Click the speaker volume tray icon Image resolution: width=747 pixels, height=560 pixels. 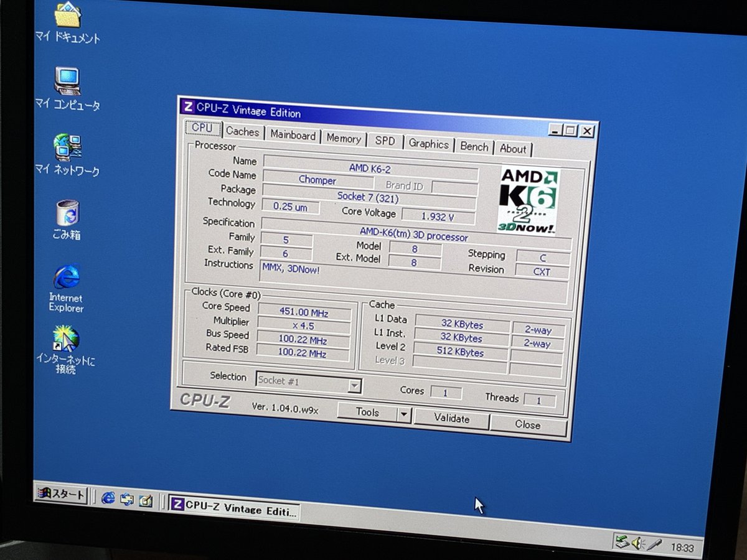tap(637, 543)
